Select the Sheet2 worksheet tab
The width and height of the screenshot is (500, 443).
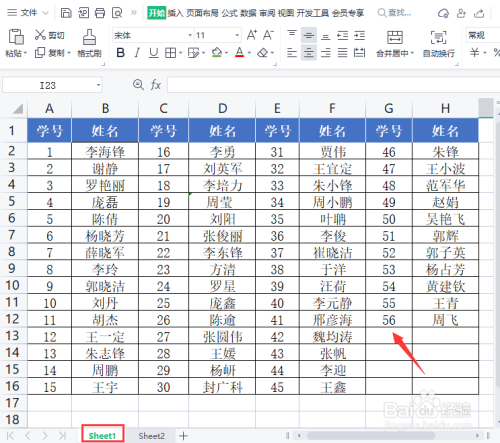pos(152,436)
